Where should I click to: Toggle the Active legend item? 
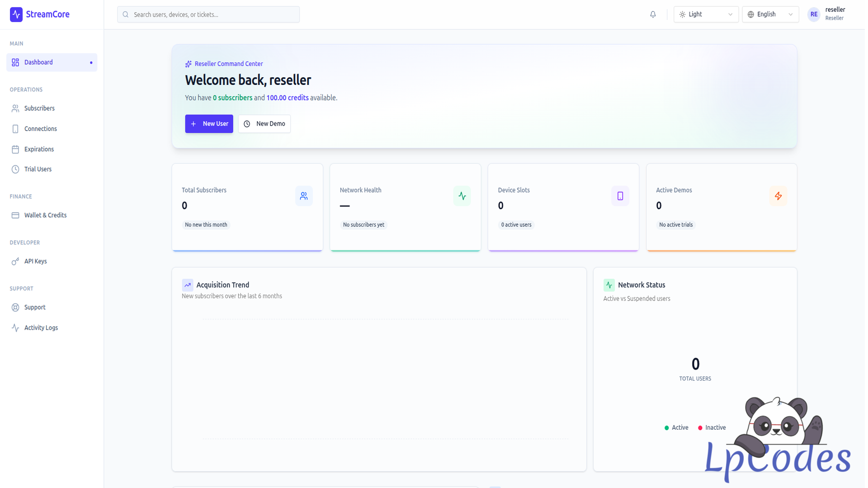(x=676, y=427)
